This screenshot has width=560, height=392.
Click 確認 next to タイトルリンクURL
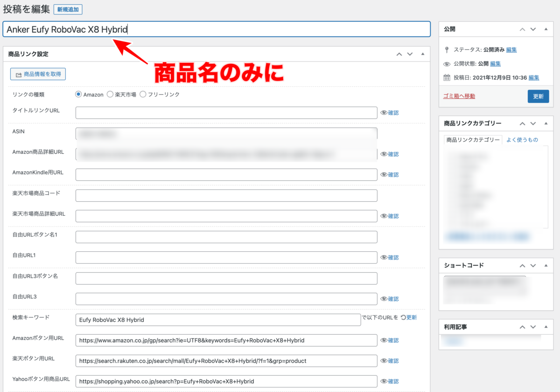(390, 113)
